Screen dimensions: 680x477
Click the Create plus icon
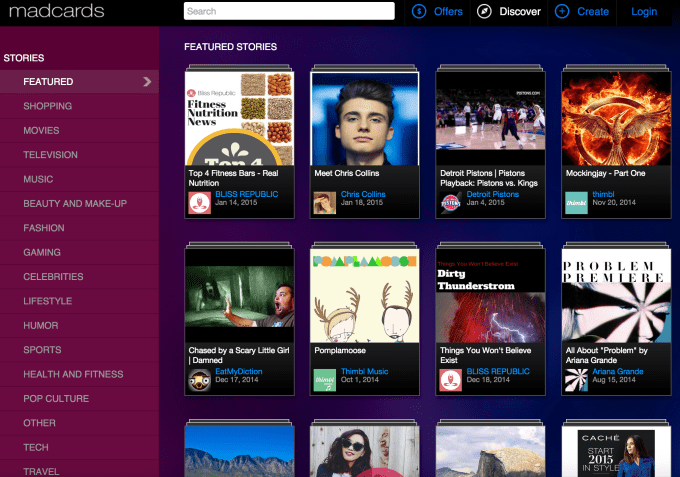click(562, 12)
